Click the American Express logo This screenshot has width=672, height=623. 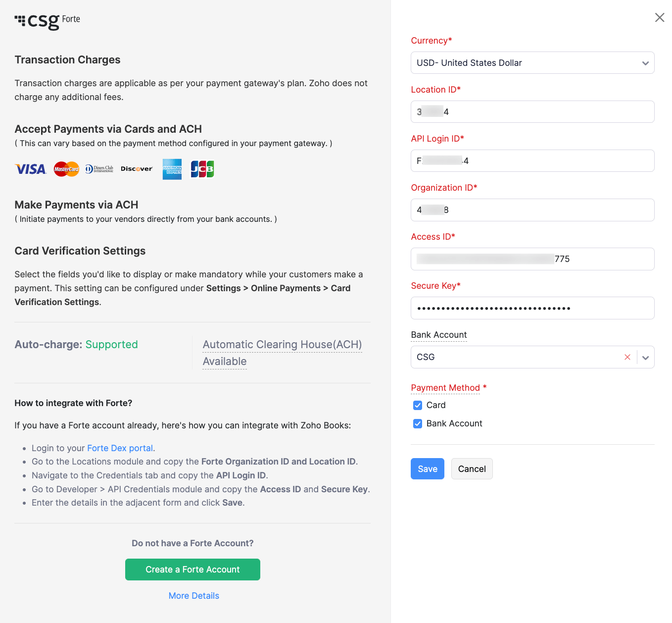point(172,169)
